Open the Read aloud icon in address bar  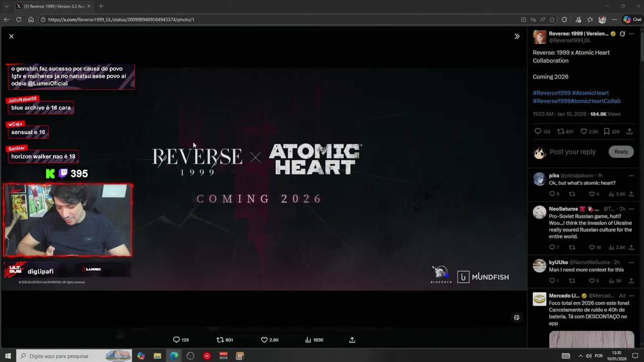click(542, 20)
